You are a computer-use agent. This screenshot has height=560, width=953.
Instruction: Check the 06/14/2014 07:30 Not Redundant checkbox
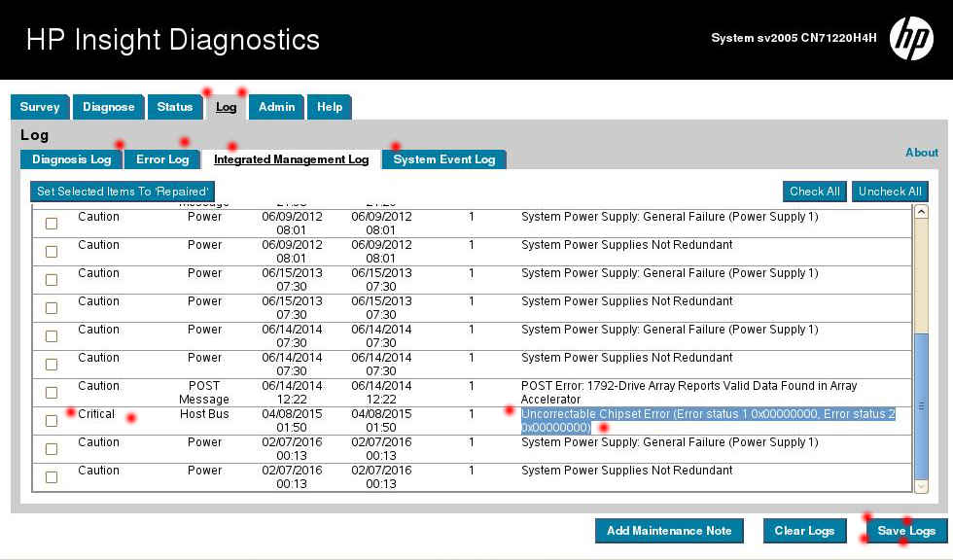[x=52, y=365]
